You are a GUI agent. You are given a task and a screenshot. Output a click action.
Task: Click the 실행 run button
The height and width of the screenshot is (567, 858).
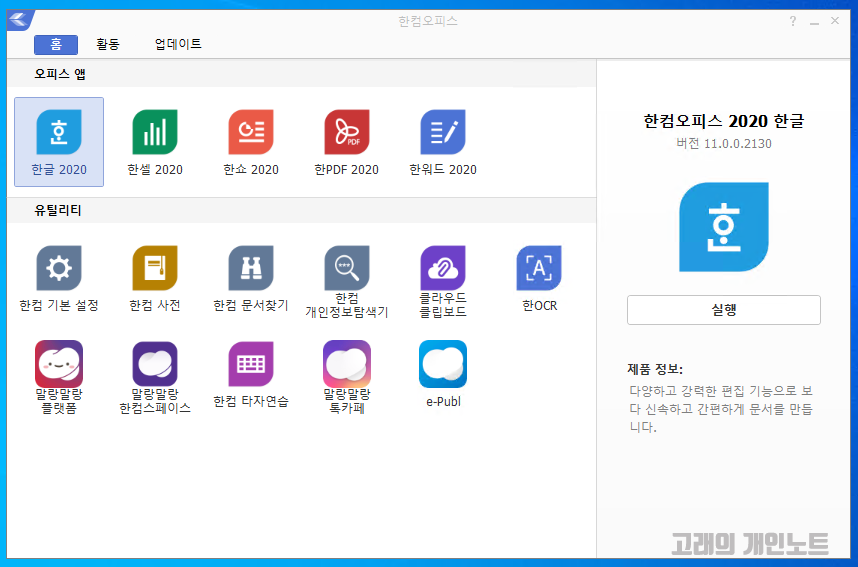tap(724, 310)
